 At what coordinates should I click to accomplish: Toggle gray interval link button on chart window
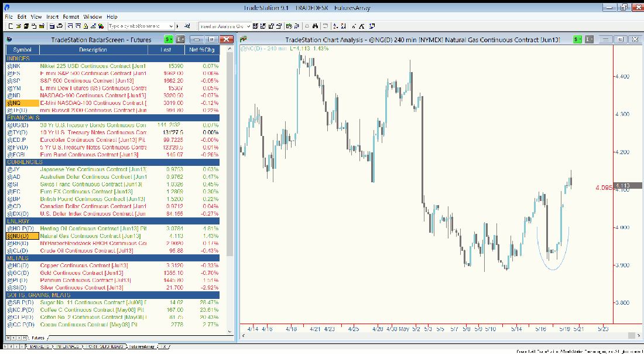(590, 39)
